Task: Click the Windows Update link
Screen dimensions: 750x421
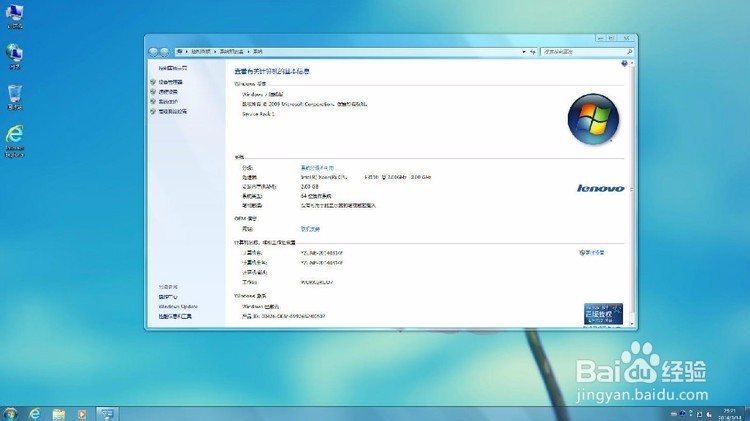Action: pyautogui.click(x=178, y=307)
